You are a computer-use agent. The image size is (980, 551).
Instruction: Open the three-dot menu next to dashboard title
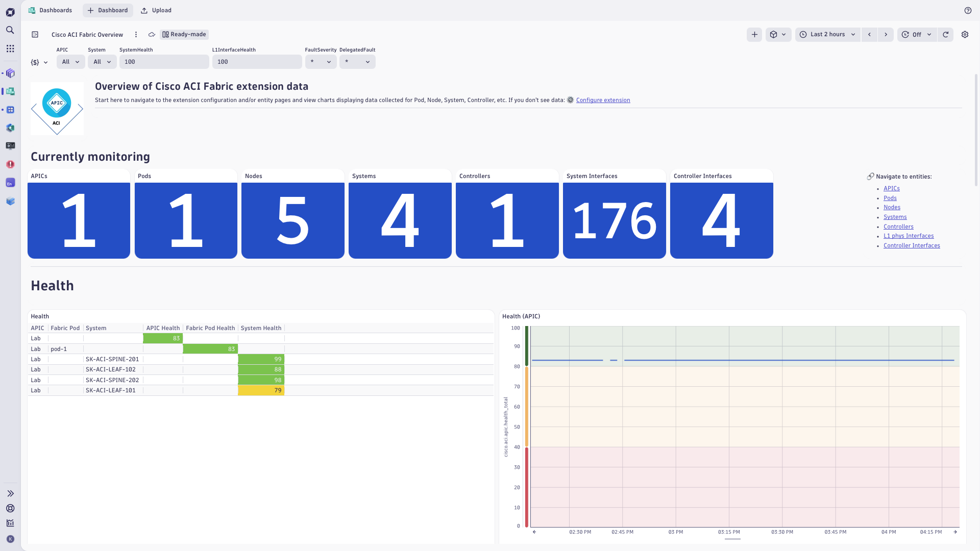(x=136, y=34)
